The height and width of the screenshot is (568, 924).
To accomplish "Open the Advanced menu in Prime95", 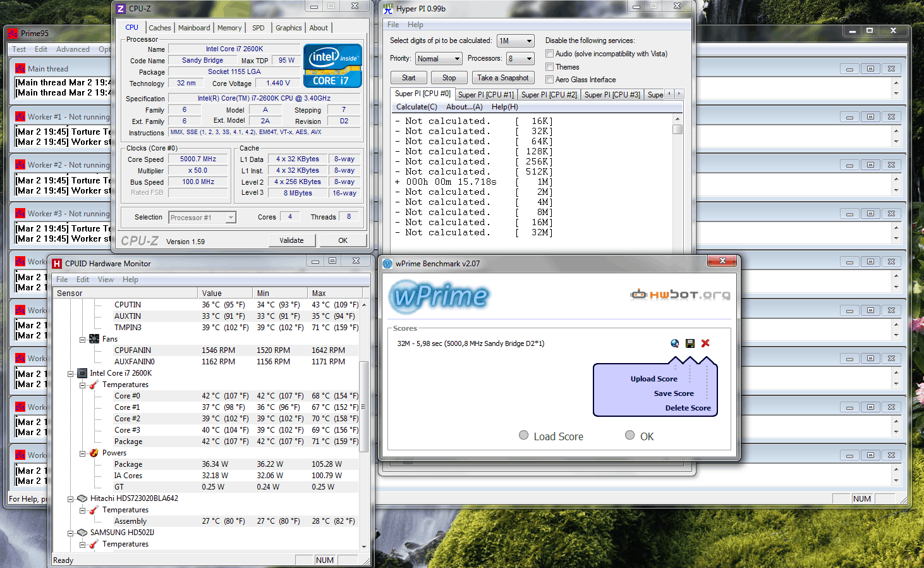I will (73, 49).
